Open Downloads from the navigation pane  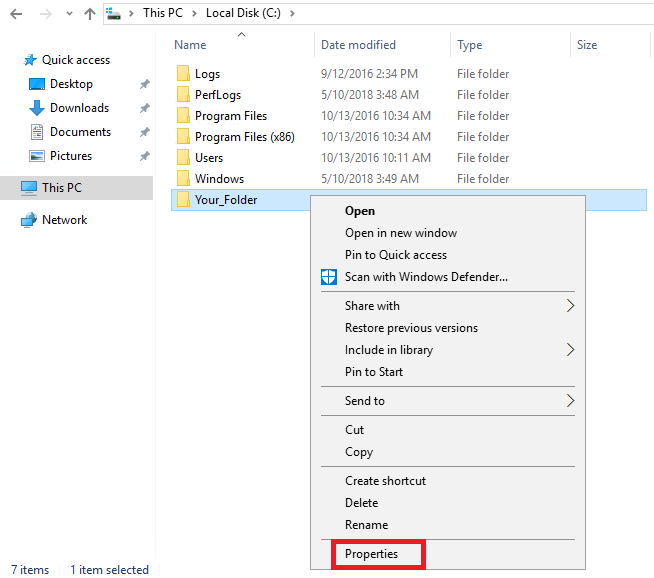click(x=79, y=108)
